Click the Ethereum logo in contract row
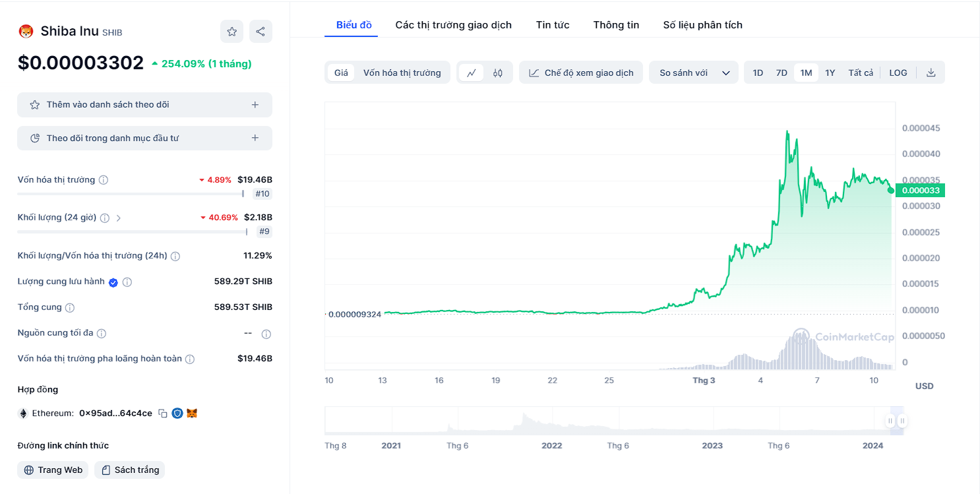980x494 pixels. 23,414
